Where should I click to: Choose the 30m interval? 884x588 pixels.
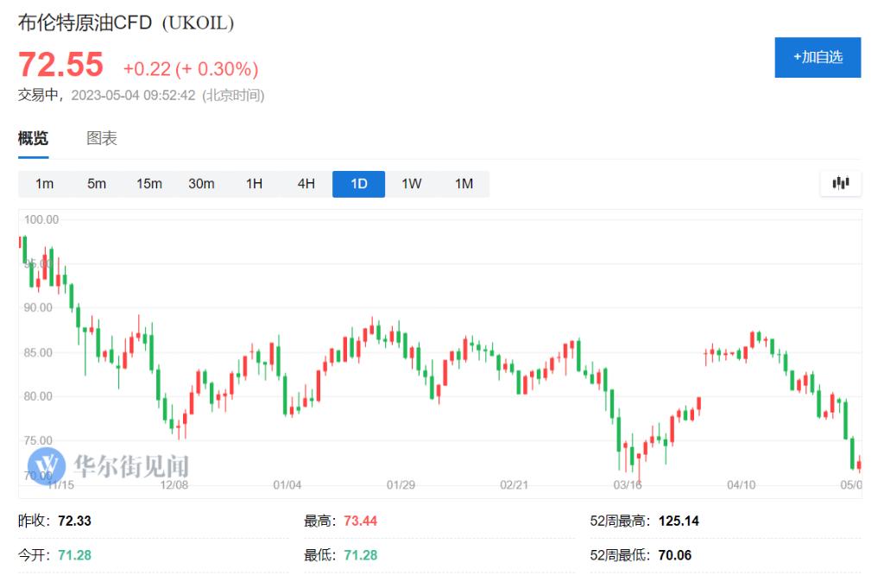(201, 184)
